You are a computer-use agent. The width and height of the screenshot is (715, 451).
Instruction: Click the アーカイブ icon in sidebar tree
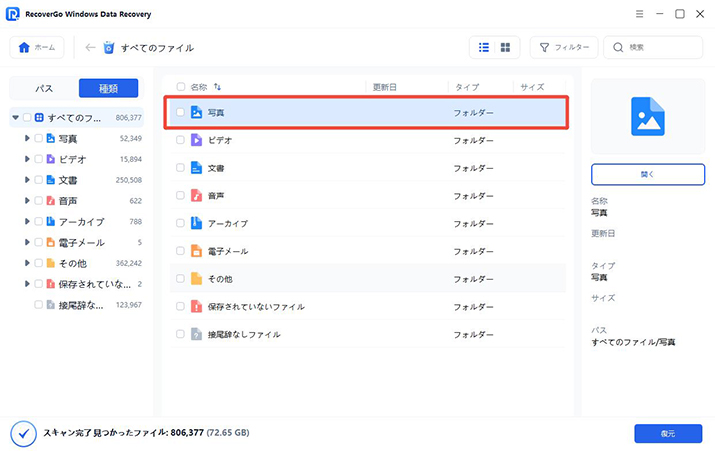51,222
